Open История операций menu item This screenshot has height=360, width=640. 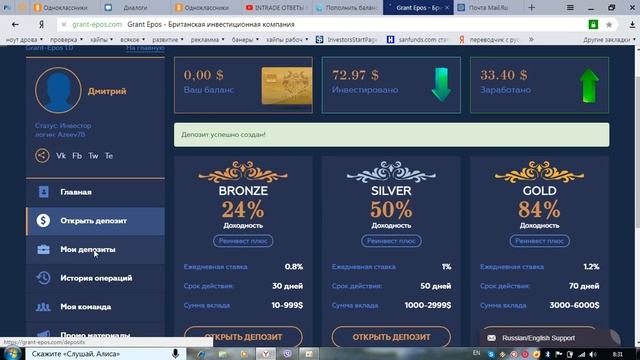point(96,278)
